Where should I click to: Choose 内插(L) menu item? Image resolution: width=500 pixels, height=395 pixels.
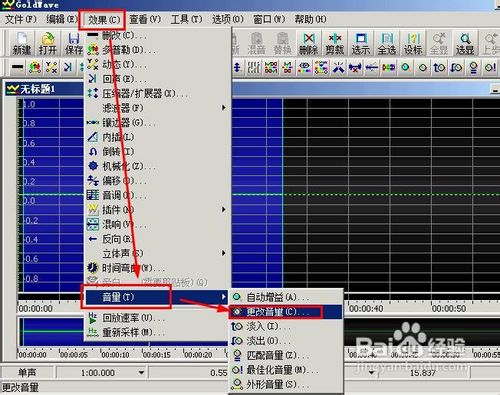click(x=157, y=137)
